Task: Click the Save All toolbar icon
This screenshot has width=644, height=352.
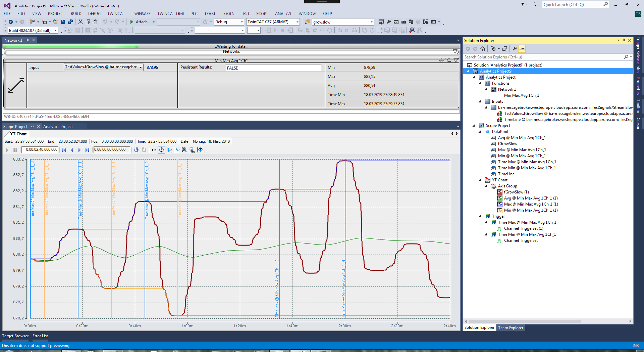Action: 70,22
